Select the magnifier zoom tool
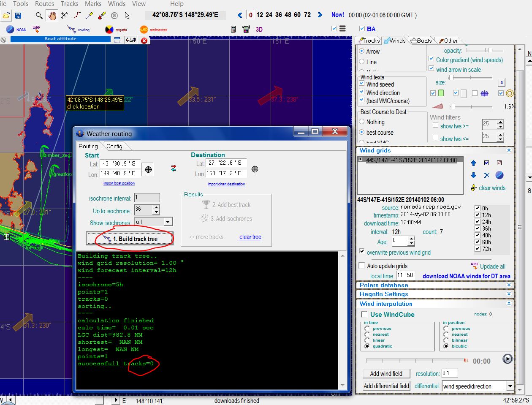532x405 pixels. pyautogui.click(x=39, y=16)
